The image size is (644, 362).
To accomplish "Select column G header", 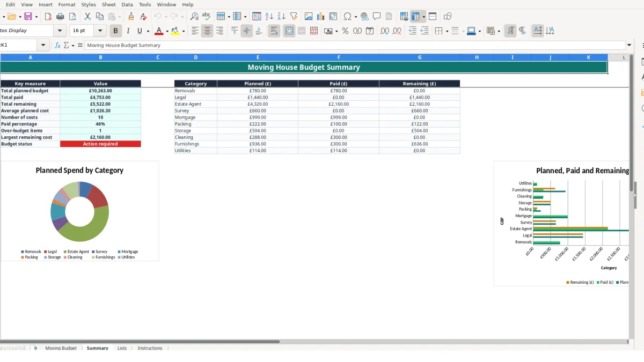I will coord(420,57).
